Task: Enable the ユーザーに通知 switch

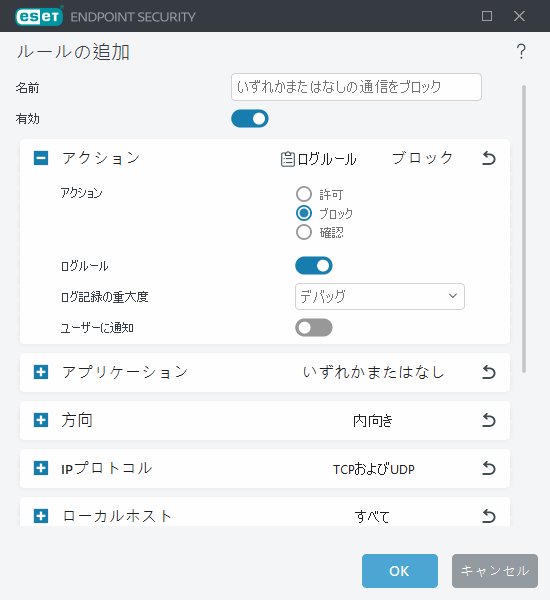Action: 313,328
